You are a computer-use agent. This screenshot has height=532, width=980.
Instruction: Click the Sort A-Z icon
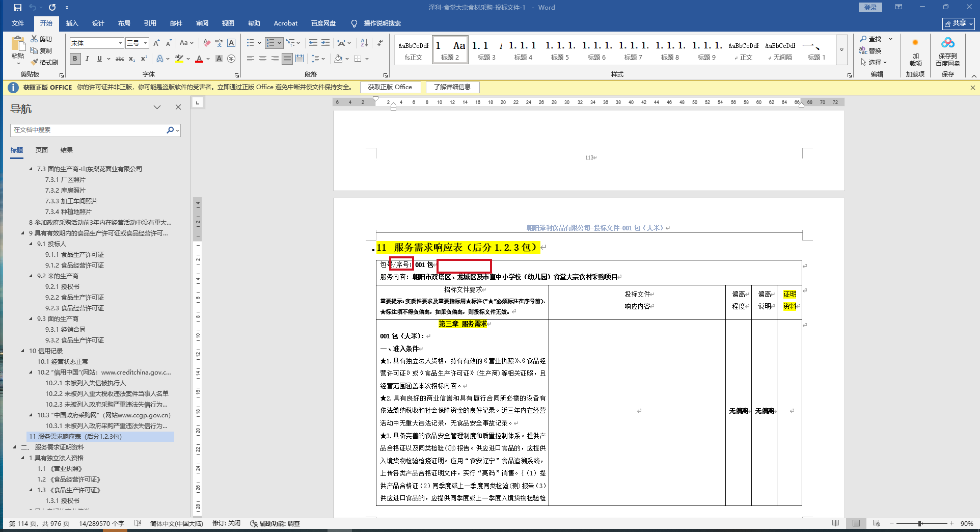(x=364, y=43)
